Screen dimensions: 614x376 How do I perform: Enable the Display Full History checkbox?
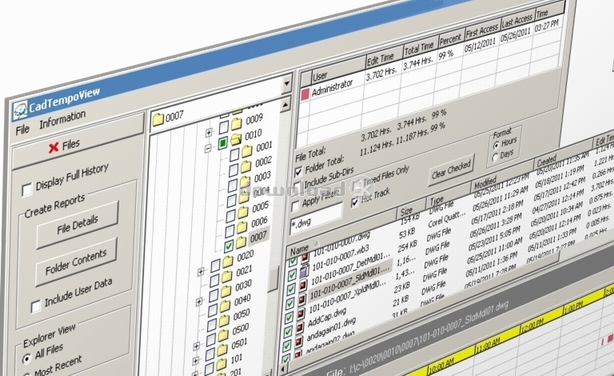pos(27,190)
